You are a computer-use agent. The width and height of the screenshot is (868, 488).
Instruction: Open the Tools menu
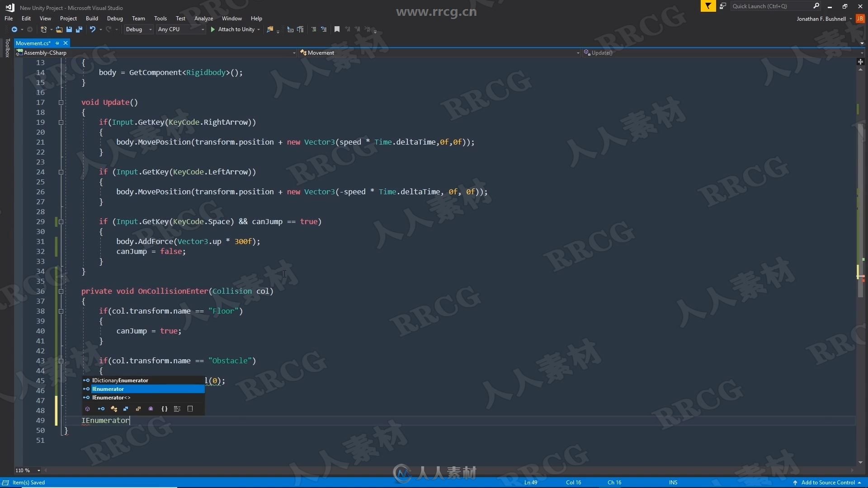[x=160, y=19]
